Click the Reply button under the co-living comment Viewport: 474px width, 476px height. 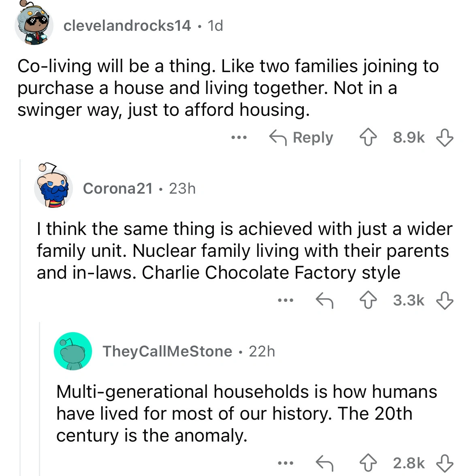[x=301, y=138]
